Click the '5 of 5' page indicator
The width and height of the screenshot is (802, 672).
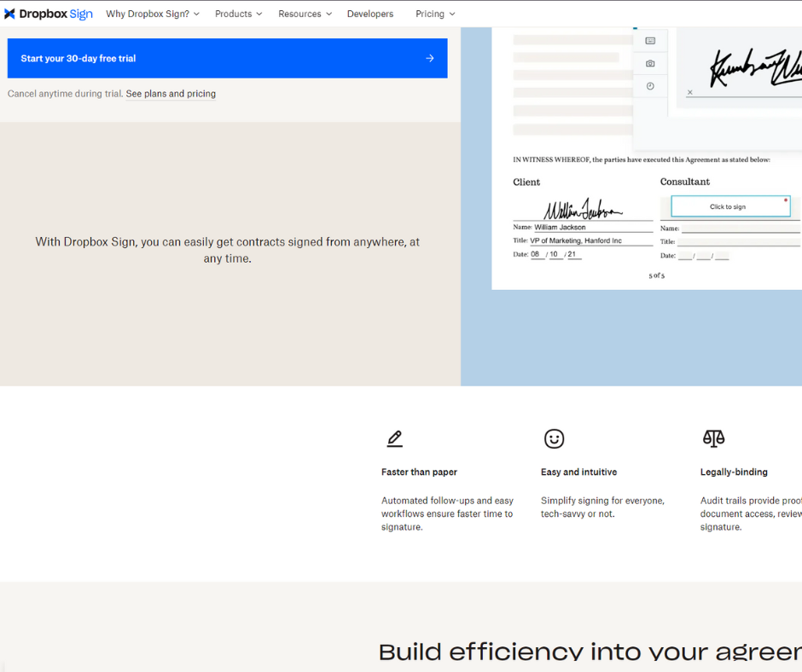point(657,275)
